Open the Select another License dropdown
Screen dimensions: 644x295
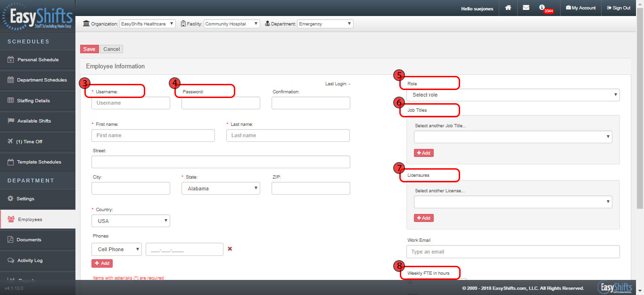coord(513,202)
